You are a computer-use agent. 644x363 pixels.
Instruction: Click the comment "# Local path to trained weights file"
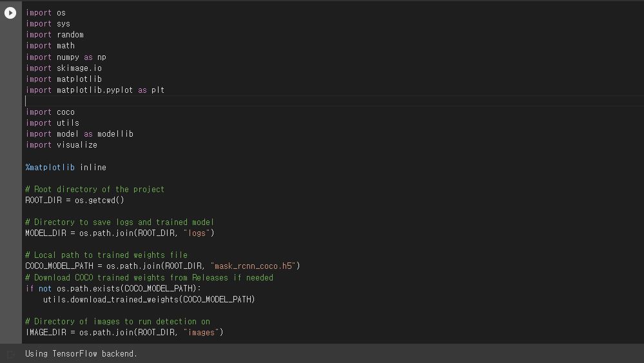(x=106, y=255)
